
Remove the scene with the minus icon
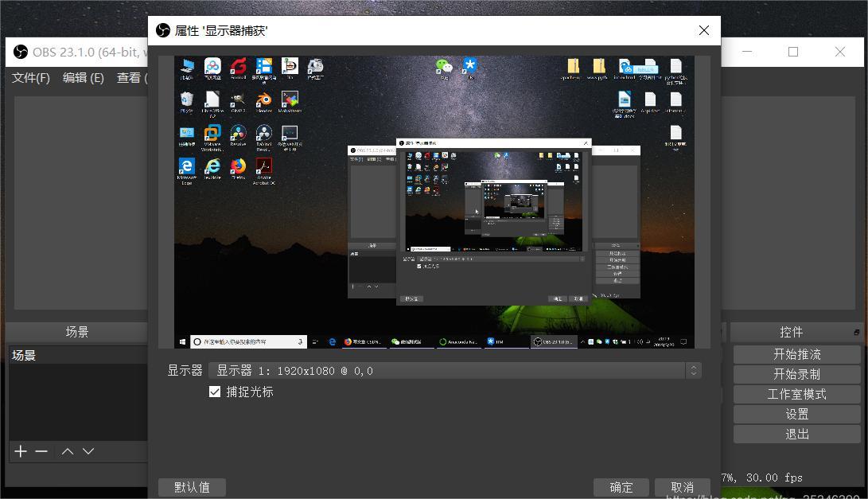pyautogui.click(x=41, y=451)
